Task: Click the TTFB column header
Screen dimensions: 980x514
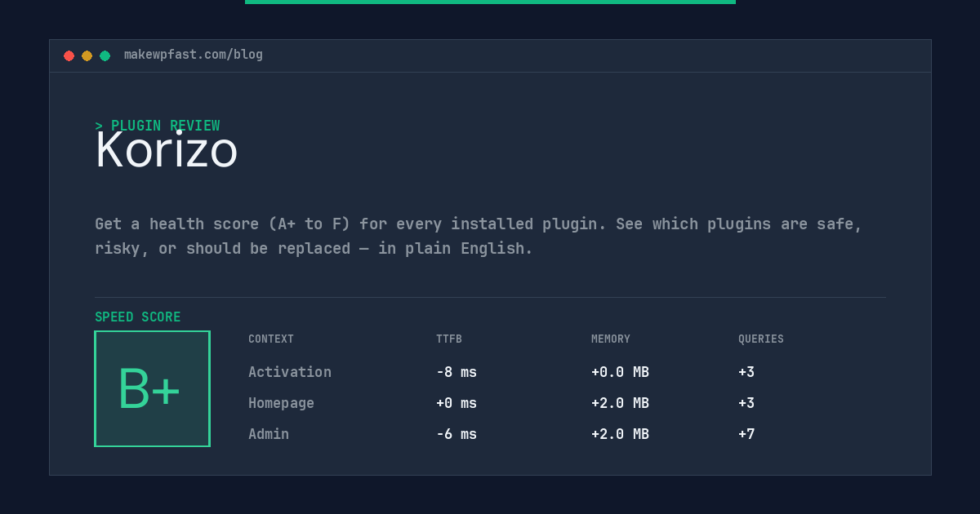Action: tap(449, 339)
